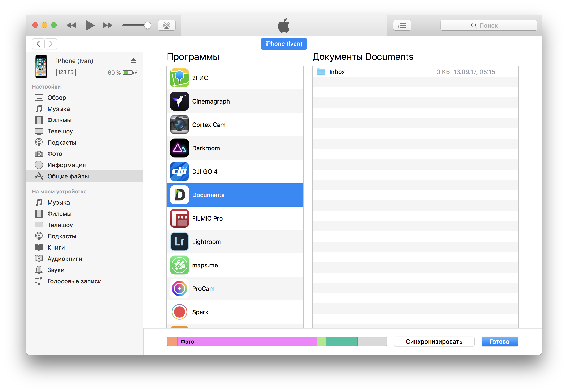Screen dimensions: 568x392
Task: Open Фильмы under Настройки
Action: point(85,120)
